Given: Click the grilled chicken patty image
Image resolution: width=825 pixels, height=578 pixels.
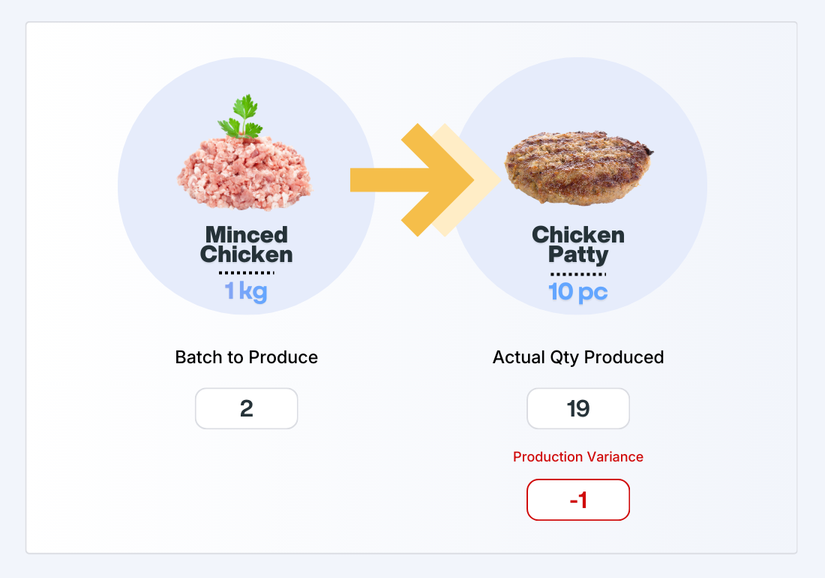Looking at the screenshot, I should click(578, 166).
